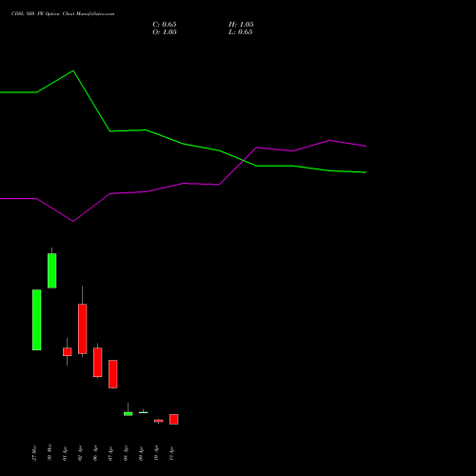The image size is (476, 476).
Task: Click the 27 Mar date label
Action: 34,453
